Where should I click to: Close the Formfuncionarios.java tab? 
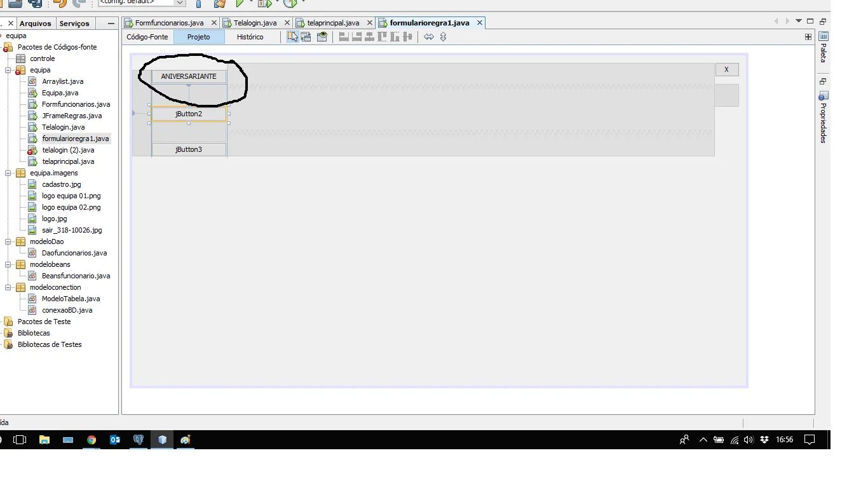click(x=214, y=23)
